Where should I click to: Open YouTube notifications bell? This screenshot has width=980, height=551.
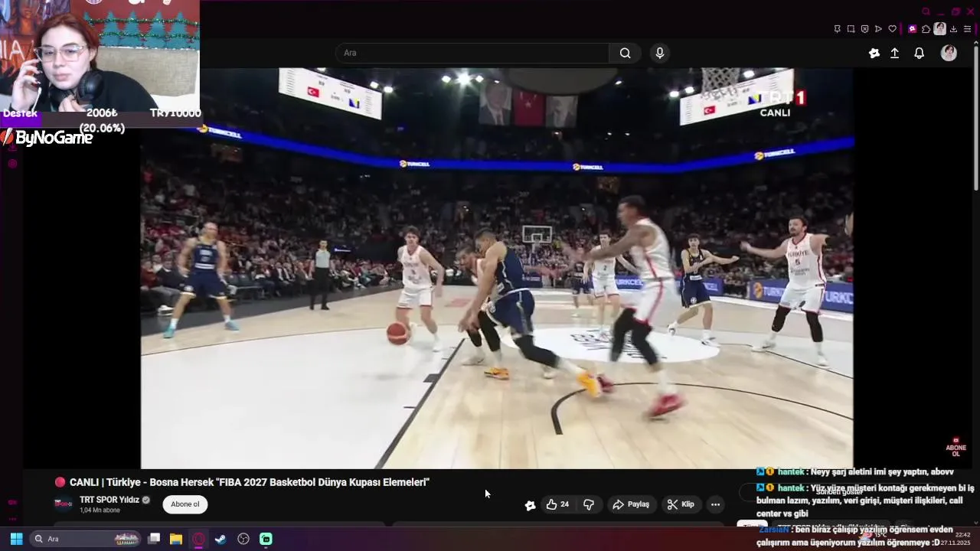920,53
